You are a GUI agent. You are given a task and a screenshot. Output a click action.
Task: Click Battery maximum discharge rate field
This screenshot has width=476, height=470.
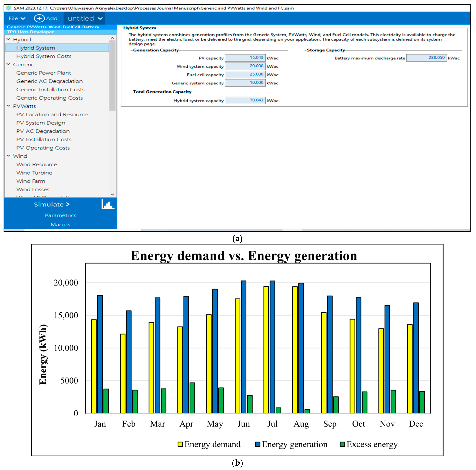coord(426,58)
